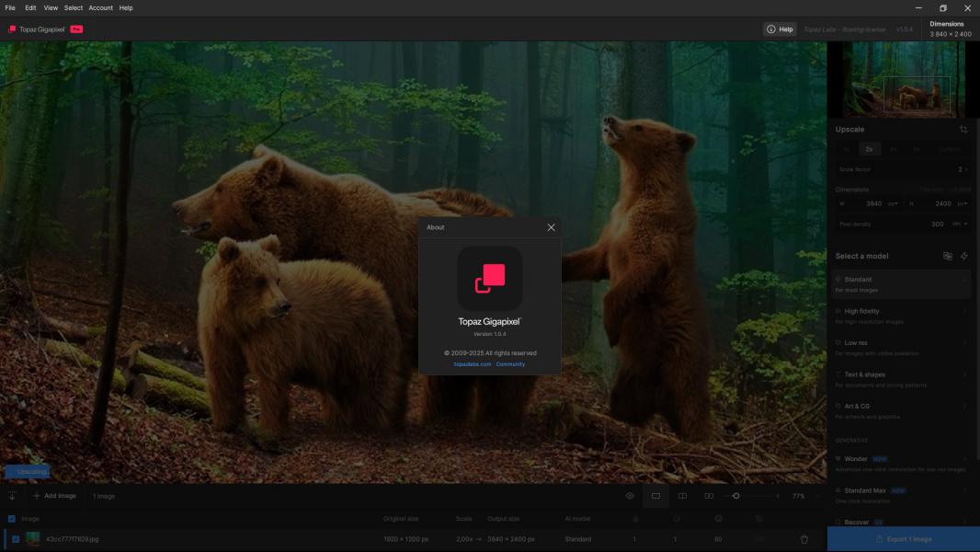
Task: Open the topazlabs.com link
Action: pos(473,364)
